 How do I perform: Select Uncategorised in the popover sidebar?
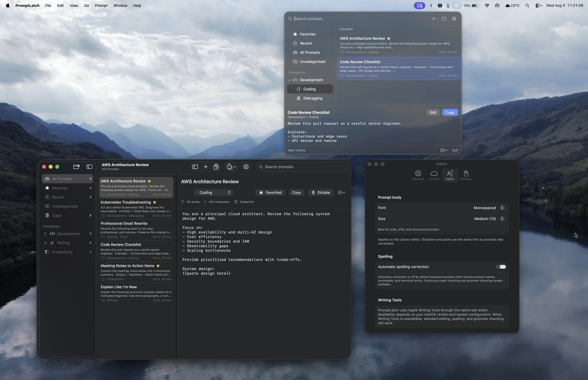pyautogui.click(x=310, y=61)
